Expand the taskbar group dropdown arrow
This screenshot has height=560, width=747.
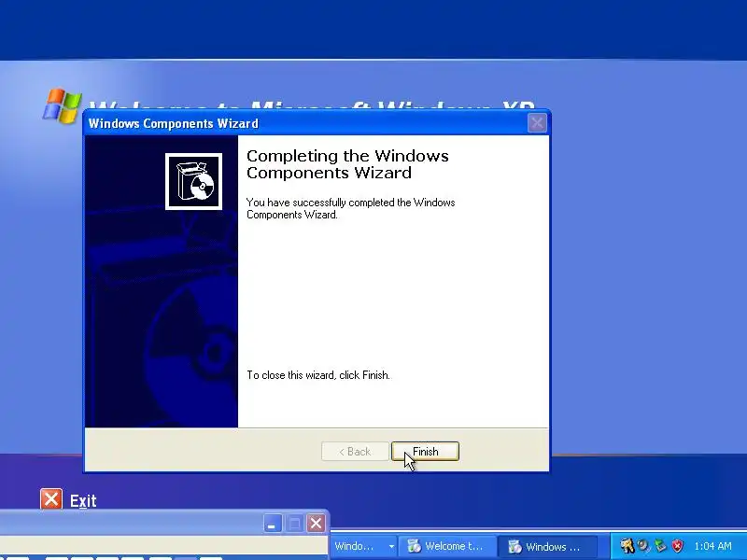point(391,546)
